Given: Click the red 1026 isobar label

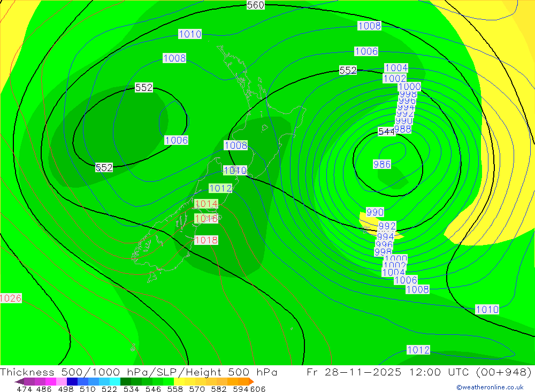Looking at the screenshot, I should pyautogui.click(x=11, y=298).
